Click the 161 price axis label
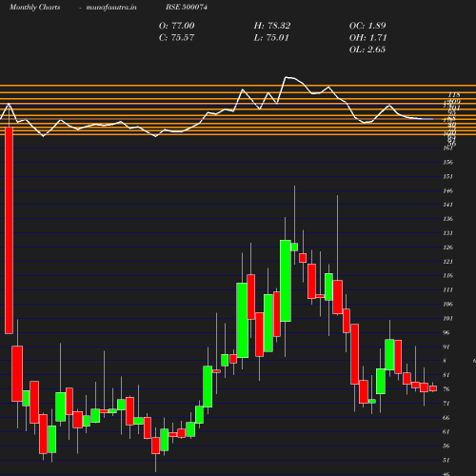 (447, 148)
